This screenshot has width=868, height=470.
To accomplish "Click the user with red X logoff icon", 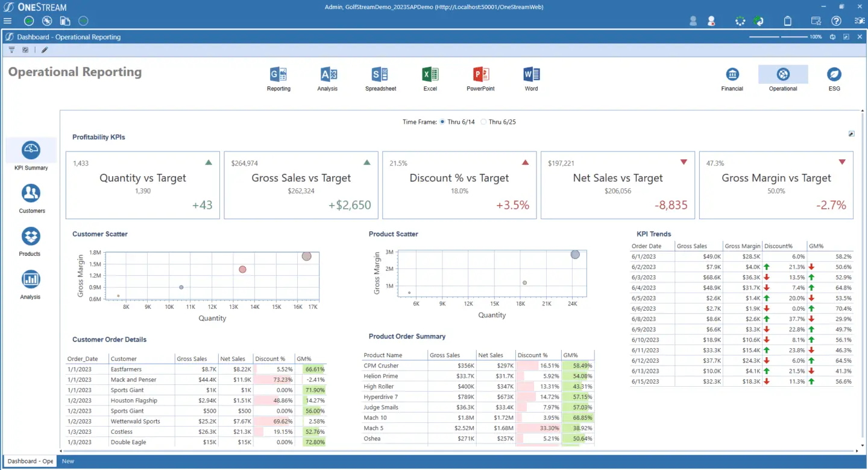I will pyautogui.click(x=711, y=21).
